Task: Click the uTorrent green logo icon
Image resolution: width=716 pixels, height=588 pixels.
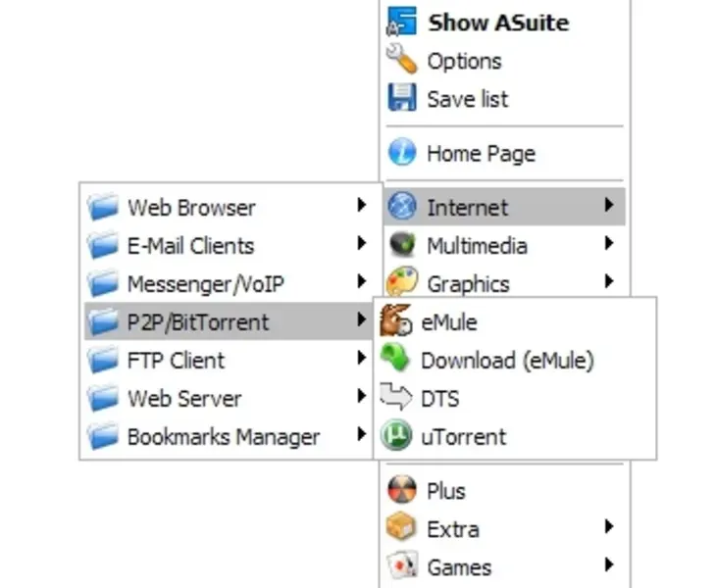Action: (x=396, y=437)
